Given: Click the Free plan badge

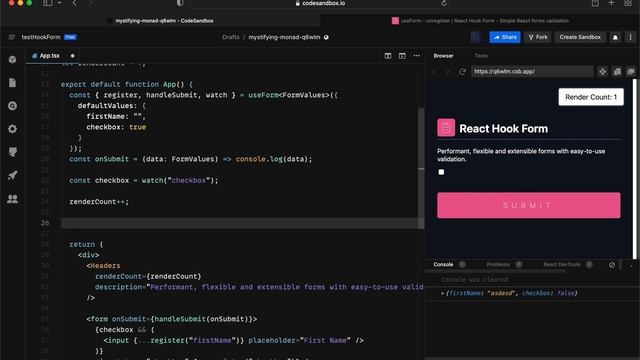Looking at the screenshot, I should 70,37.
